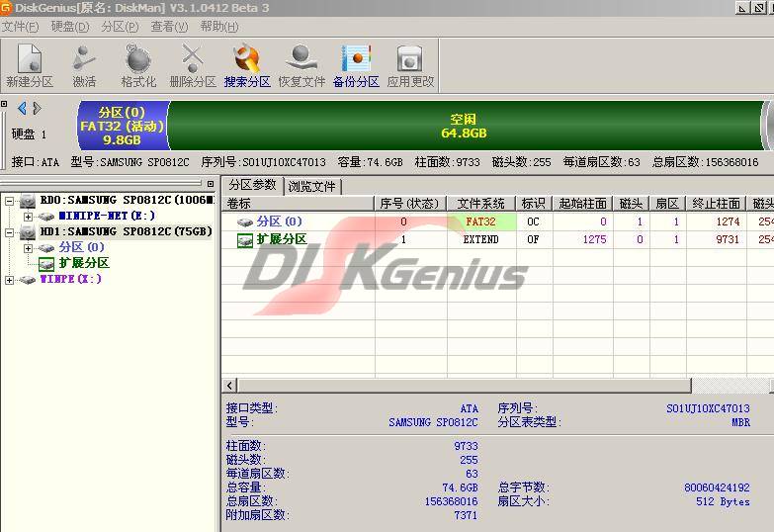Click the FAT32 cell in partition table
Viewport: 774px width, 532px height.
click(x=481, y=222)
